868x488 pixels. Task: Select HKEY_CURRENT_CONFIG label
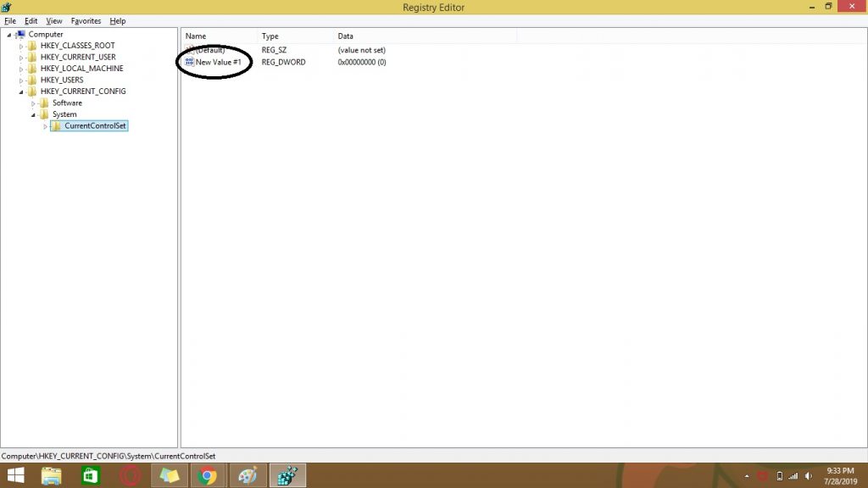pyautogui.click(x=83, y=91)
